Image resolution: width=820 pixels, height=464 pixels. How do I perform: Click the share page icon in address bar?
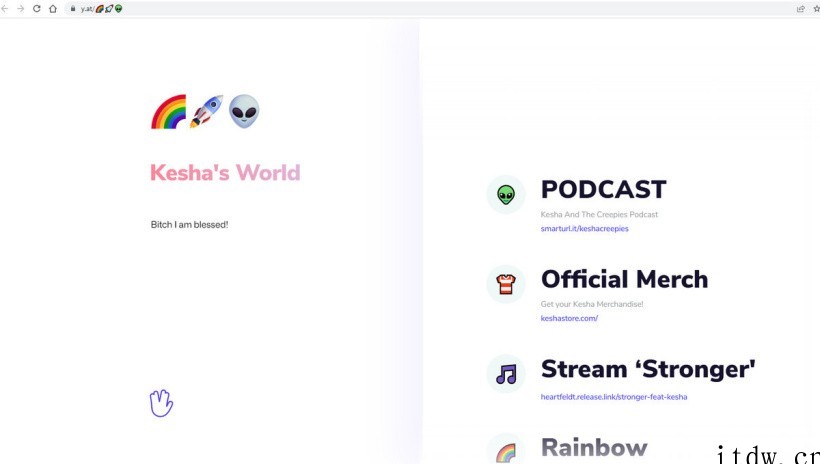click(800, 9)
